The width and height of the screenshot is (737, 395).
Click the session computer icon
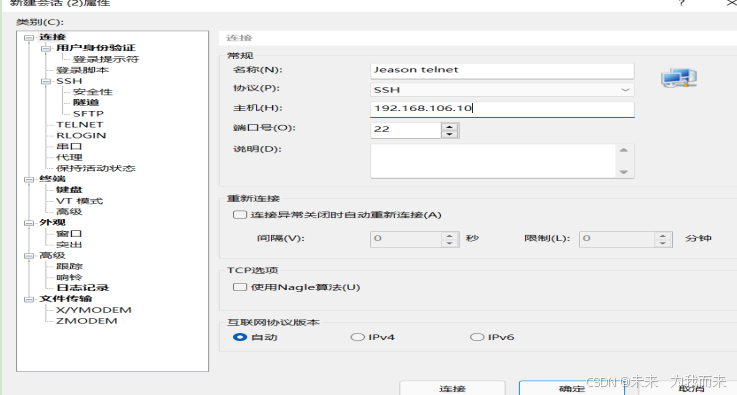(679, 78)
